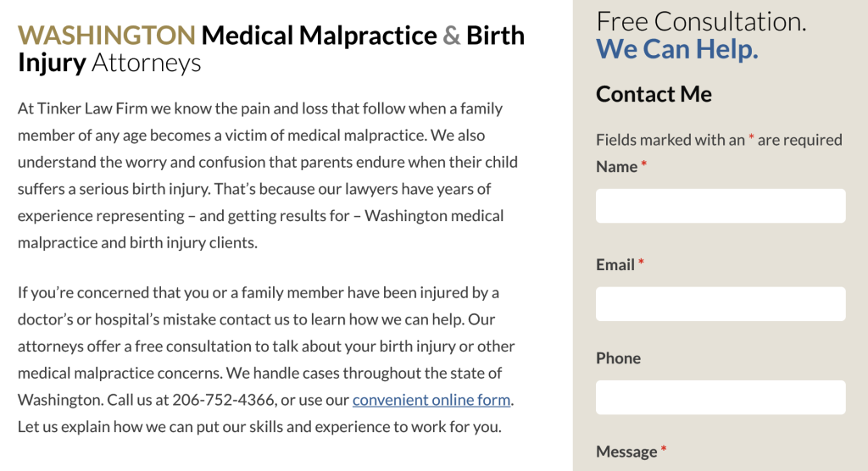Click the red asterisk beside Message
Screen dimensions: 868x471
tap(664, 449)
